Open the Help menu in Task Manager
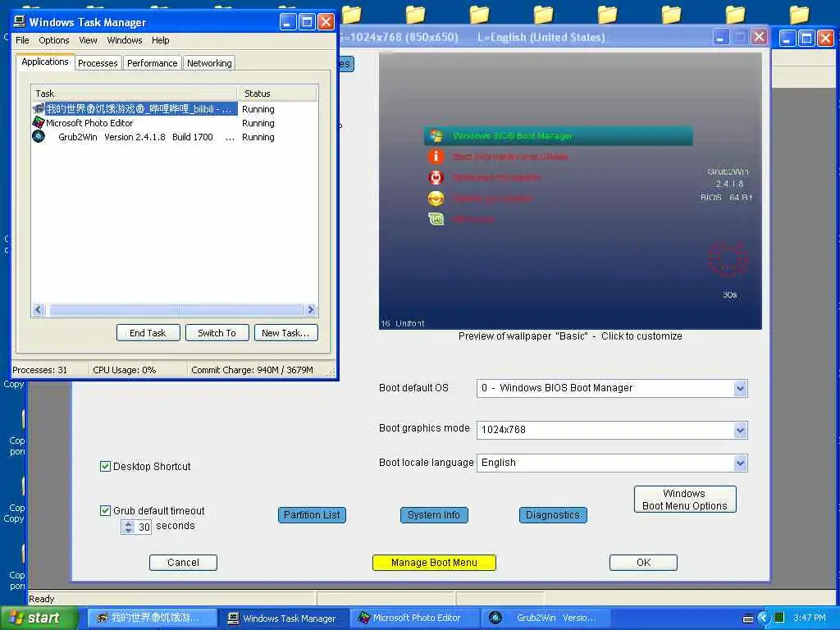This screenshot has height=630, width=840. 160,40
